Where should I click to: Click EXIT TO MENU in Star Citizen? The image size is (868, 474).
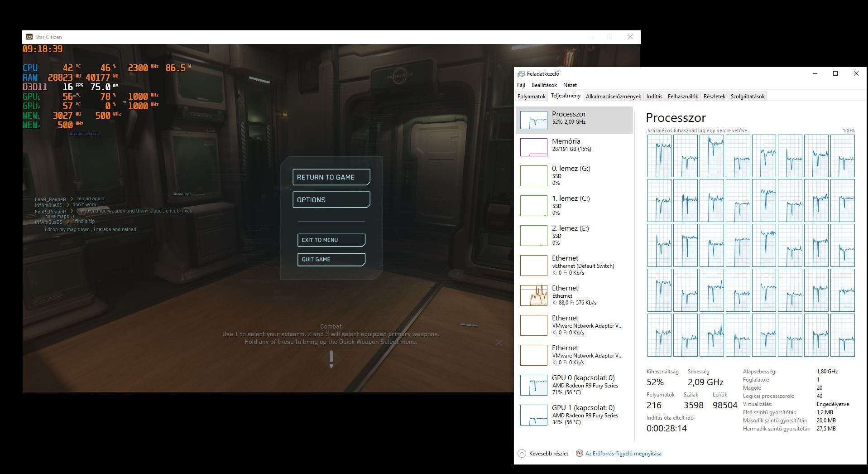tap(331, 240)
